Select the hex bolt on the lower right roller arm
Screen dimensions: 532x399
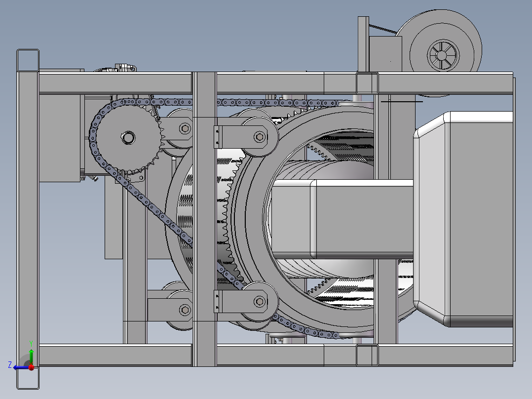pyautogui.click(x=260, y=302)
